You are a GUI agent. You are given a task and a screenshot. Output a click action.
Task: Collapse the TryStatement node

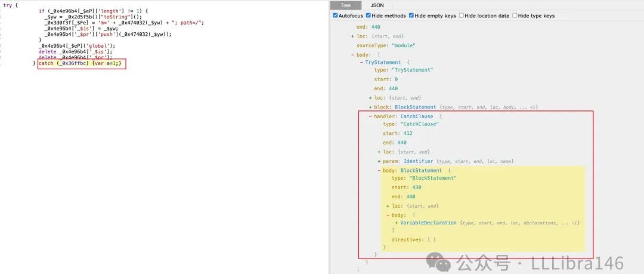(361, 63)
